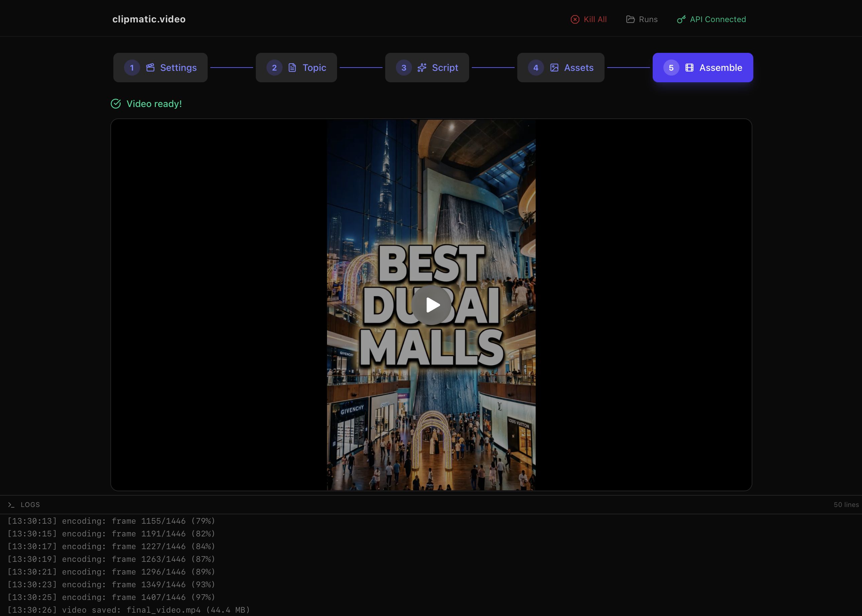Click the Assemble film strip icon
Image resolution: width=862 pixels, height=616 pixels.
pyautogui.click(x=689, y=68)
